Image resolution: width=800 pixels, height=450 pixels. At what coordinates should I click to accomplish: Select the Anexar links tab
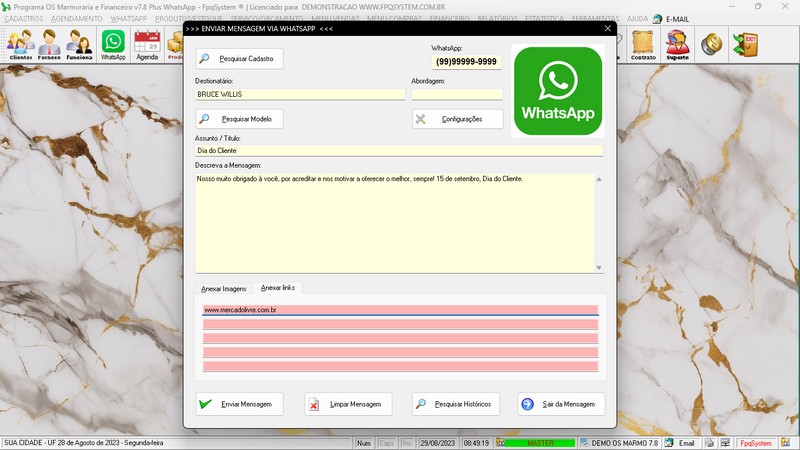point(278,288)
